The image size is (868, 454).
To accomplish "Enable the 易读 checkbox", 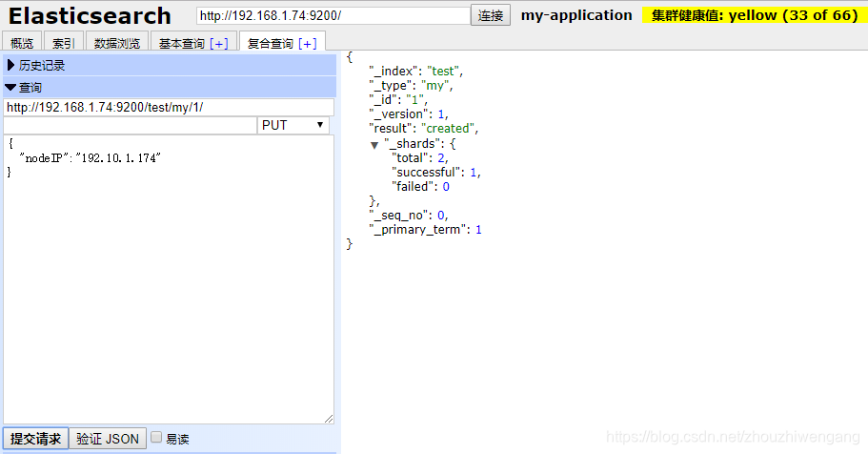I will coord(156,438).
